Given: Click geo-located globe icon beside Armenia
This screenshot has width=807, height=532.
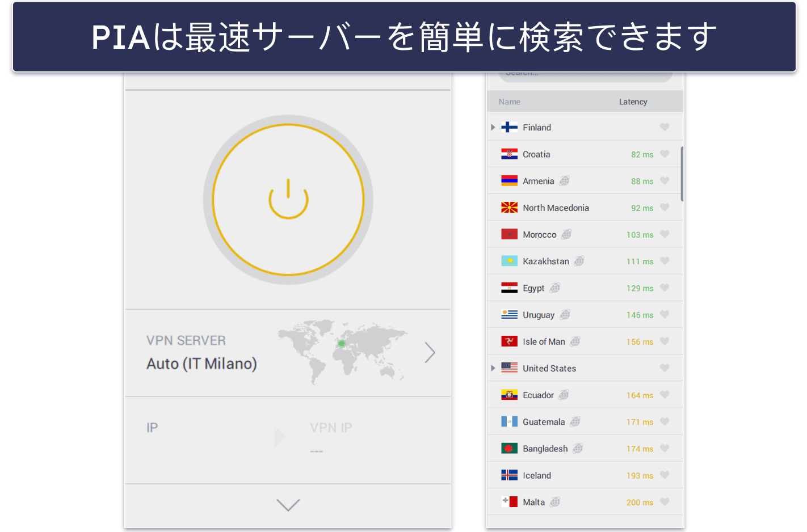Looking at the screenshot, I should [564, 181].
